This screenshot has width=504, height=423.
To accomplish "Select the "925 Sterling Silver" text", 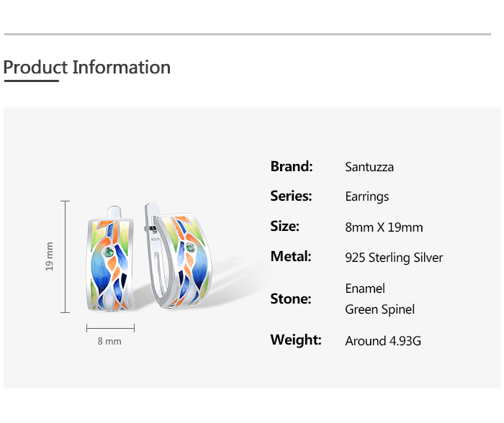I will (394, 258).
